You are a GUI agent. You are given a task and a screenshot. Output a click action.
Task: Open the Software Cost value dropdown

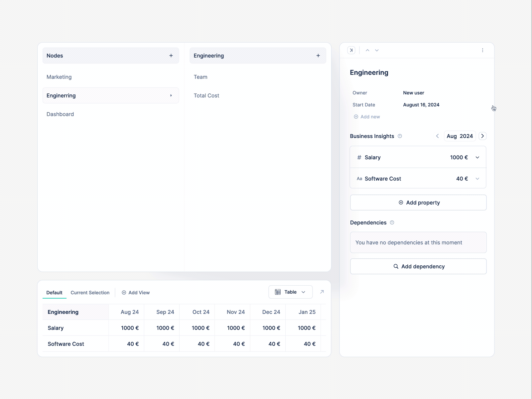(x=478, y=179)
